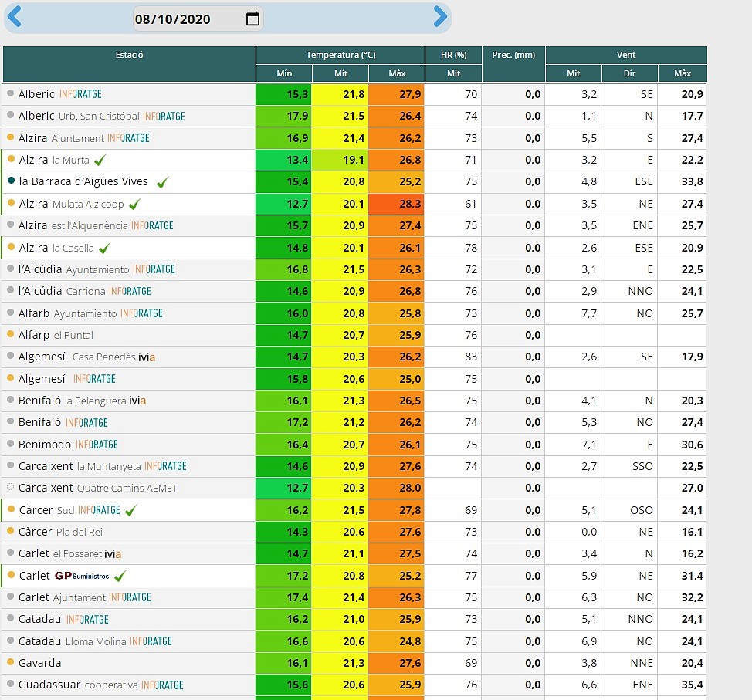This screenshot has width=752, height=700.
Task: Sort by Temperatura Màx column header
Action: tap(397, 73)
